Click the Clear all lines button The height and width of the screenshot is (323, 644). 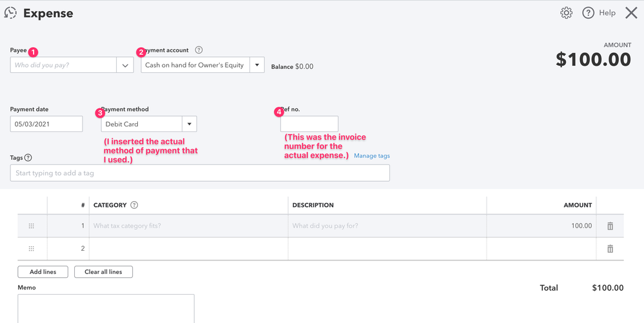(103, 271)
